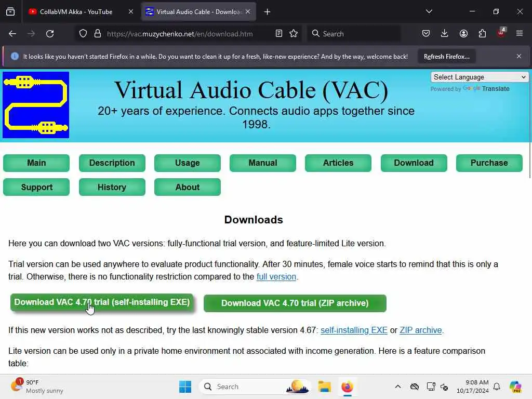This screenshot has width=532, height=399.
Task: Click the Virtual Audio Cable logo
Action: [x=36, y=105]
